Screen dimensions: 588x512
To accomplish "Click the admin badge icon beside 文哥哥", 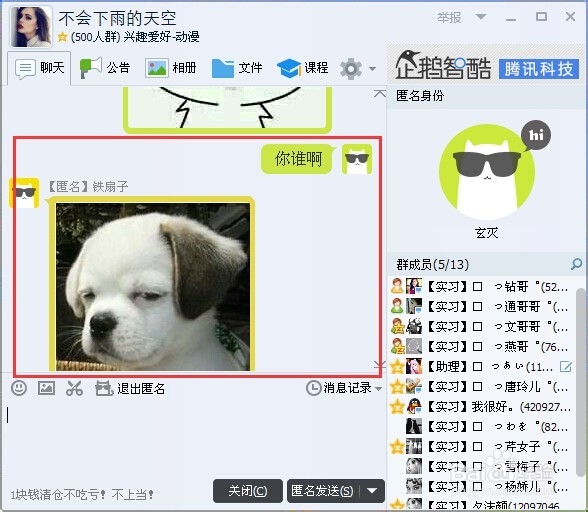I will coord(397,326).
